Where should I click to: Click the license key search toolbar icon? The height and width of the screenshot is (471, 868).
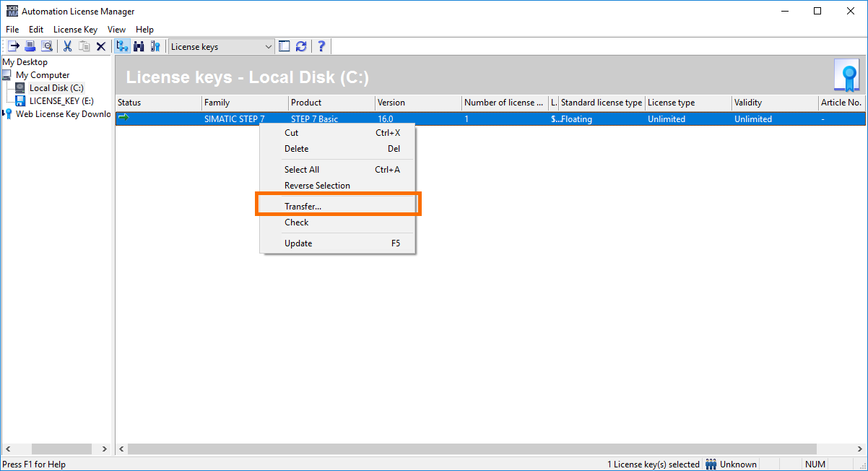point(155,46)
